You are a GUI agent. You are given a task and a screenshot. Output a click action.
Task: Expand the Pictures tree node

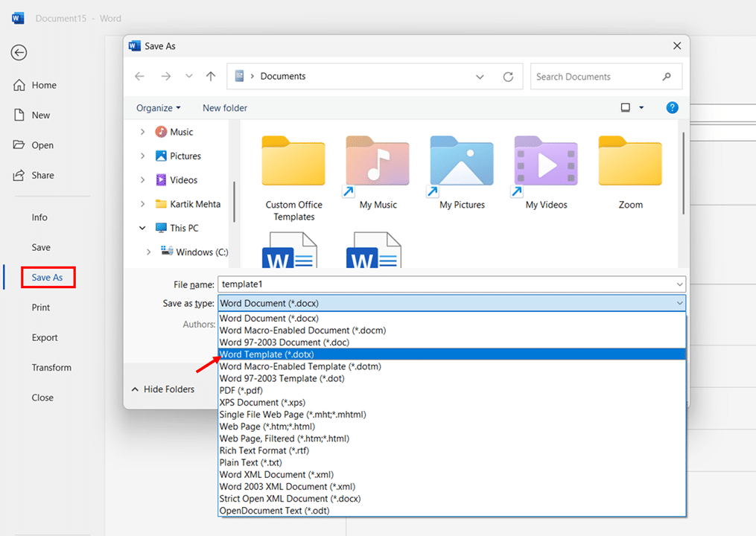[142, 156]
